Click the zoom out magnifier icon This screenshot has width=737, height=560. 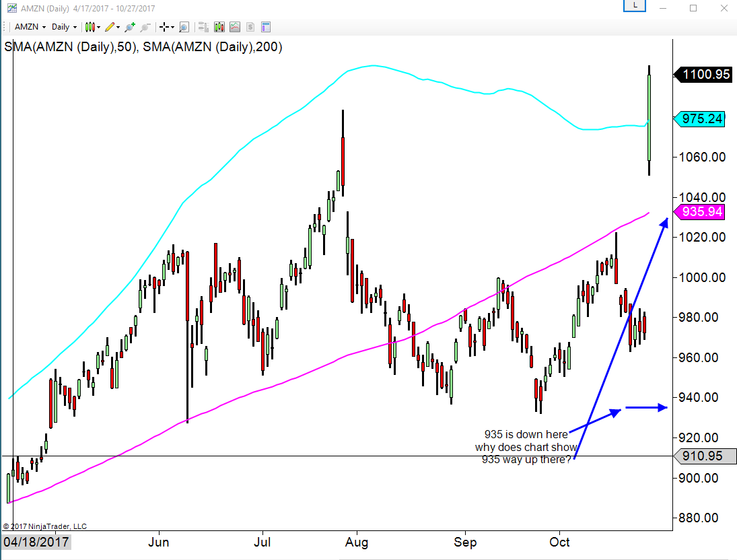145,27
